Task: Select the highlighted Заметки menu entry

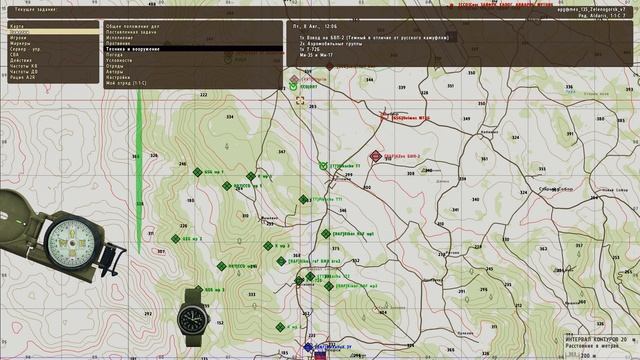Action: pyautogui.click(x=53, y=32)
